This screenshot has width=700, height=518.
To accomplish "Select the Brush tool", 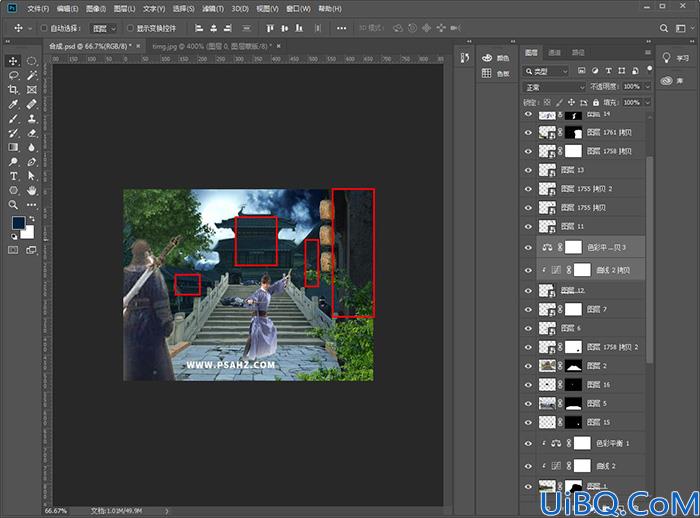I will pyautogui.click(x=13, y=119).
